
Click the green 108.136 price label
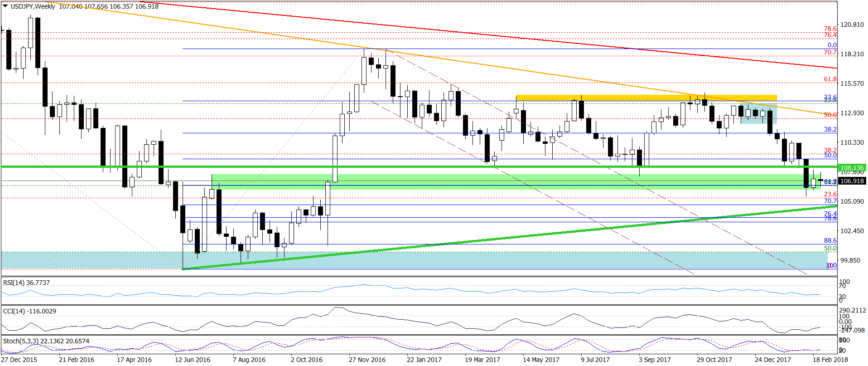(852, 168)
